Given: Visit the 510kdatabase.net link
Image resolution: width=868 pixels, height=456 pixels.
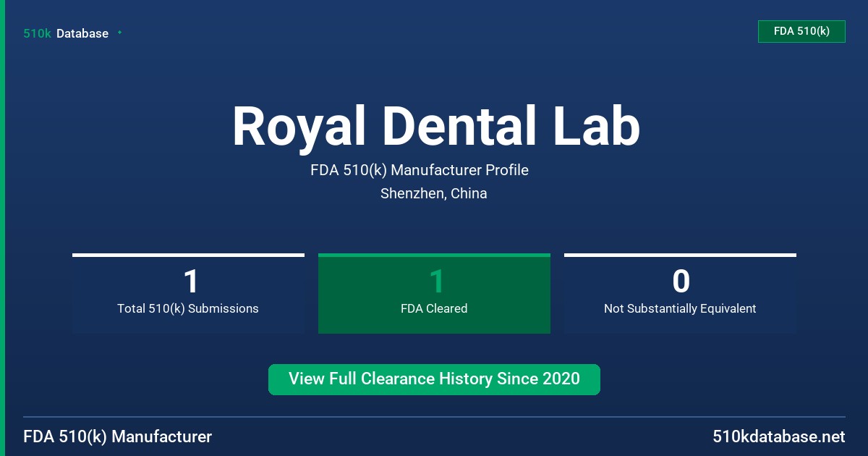Looking at the screenshot, I should (x=778, y=436).
